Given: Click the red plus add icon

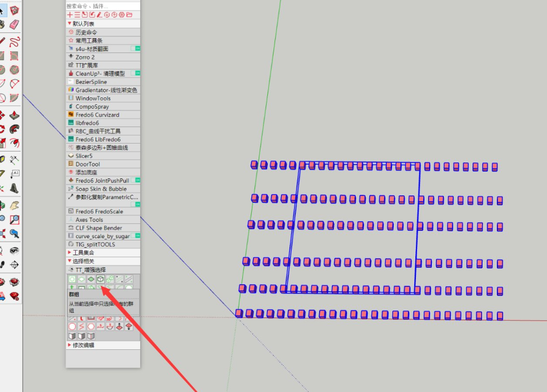Looking at the screenshot, I should [x=70, y=15].
